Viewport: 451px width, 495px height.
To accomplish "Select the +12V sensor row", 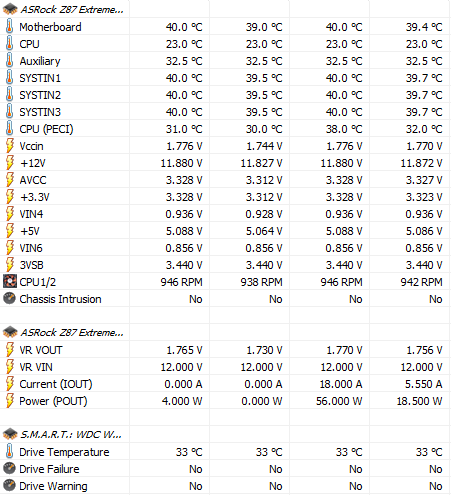I will tap(225, 163).
